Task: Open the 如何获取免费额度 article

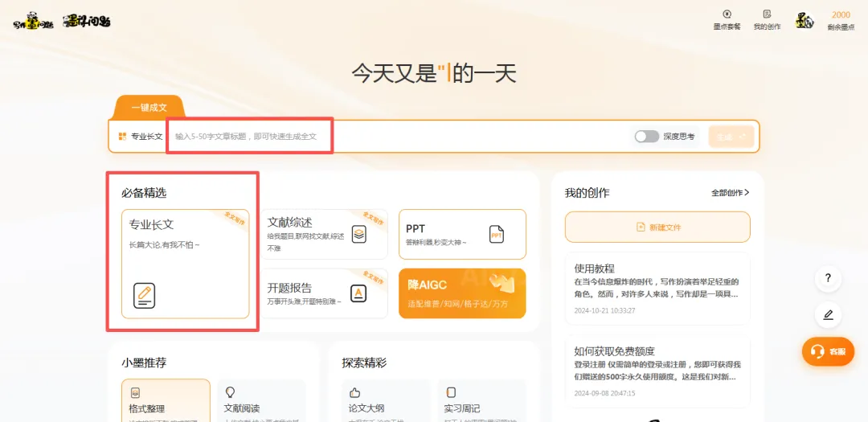Action: [657, 371]
